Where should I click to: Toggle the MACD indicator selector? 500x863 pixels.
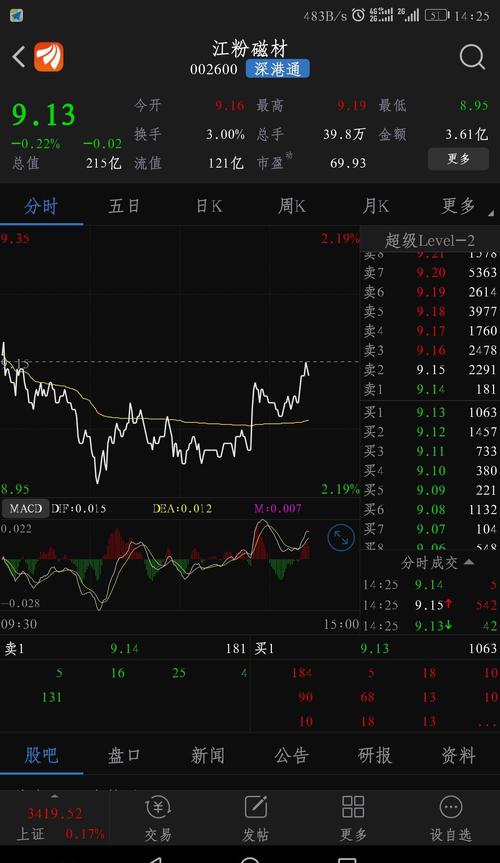[x=25, y=509]
